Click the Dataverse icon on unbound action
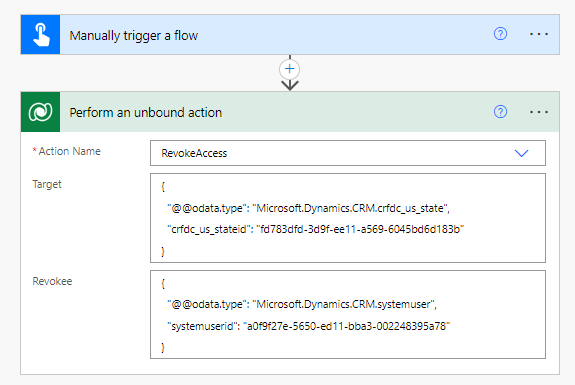 (40, 112)
